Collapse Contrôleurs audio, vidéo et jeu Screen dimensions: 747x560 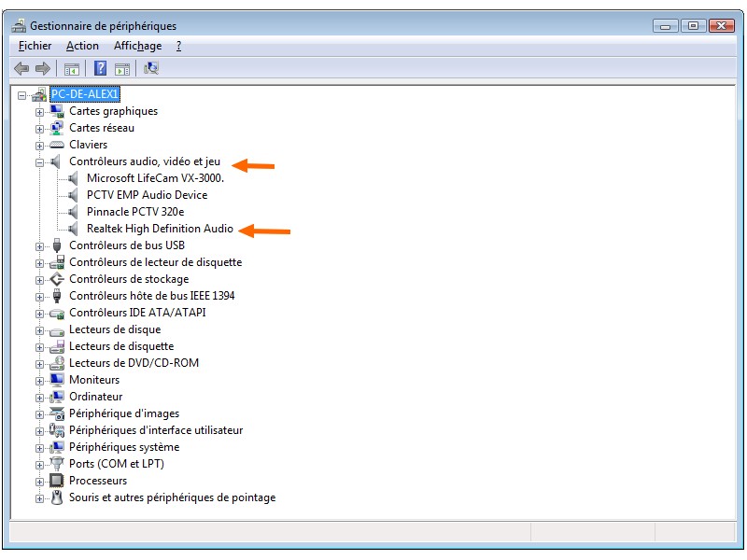(40, 162)
